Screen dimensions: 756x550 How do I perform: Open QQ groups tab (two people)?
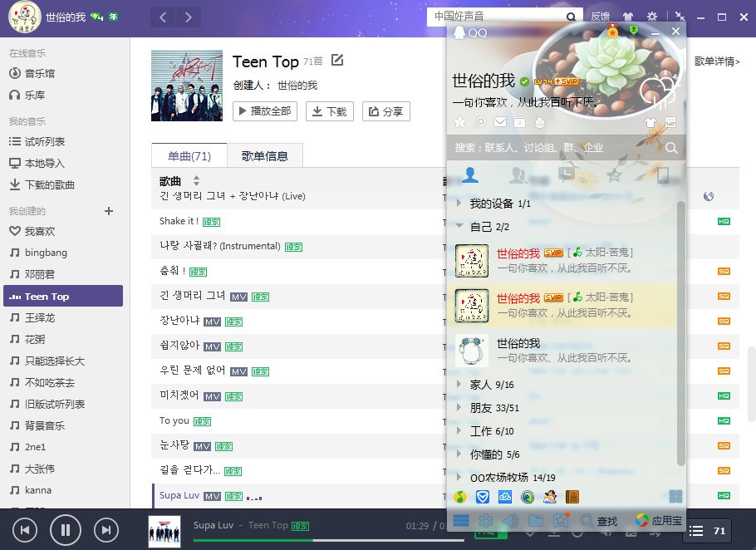[x=518, y=175]
